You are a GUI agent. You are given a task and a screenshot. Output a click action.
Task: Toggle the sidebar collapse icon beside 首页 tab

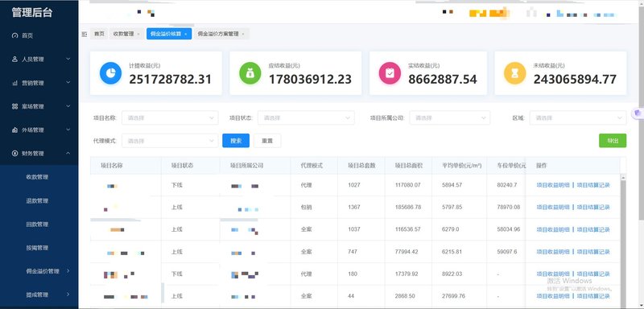click(85, 34)
